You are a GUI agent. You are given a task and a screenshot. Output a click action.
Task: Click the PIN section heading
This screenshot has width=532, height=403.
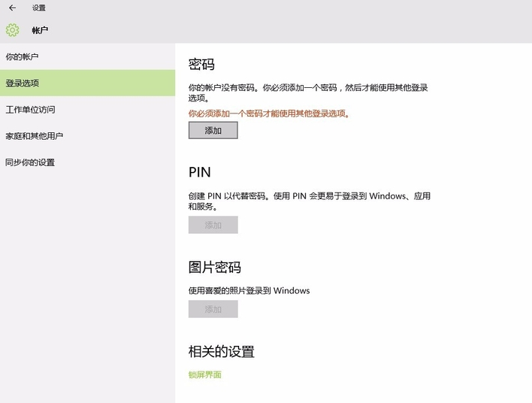coord(199,172)
